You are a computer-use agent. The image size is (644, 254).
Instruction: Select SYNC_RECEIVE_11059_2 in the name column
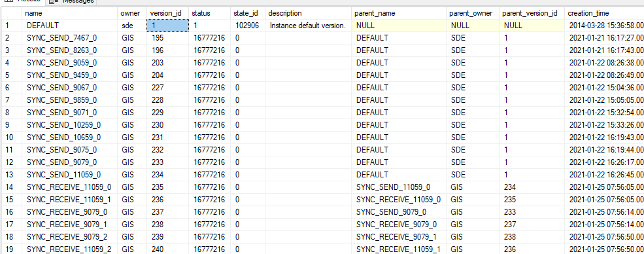(x=69, y=249)
